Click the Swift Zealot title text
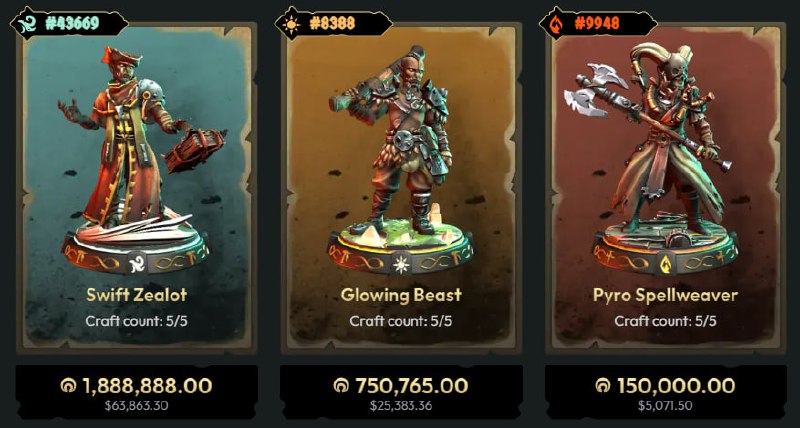The height and width of the screenshot is (428, 800). (136, 295)
